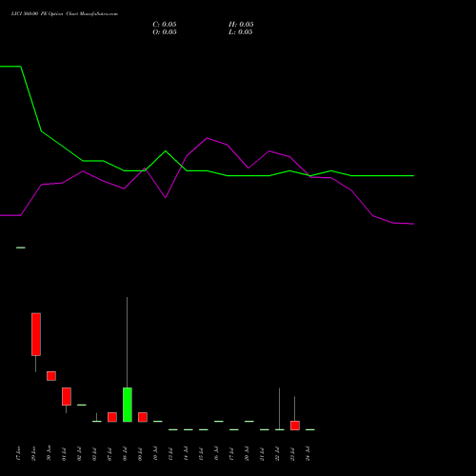
Task: Click the long upper wick on 22 Jul
Action: pos(279,408)
